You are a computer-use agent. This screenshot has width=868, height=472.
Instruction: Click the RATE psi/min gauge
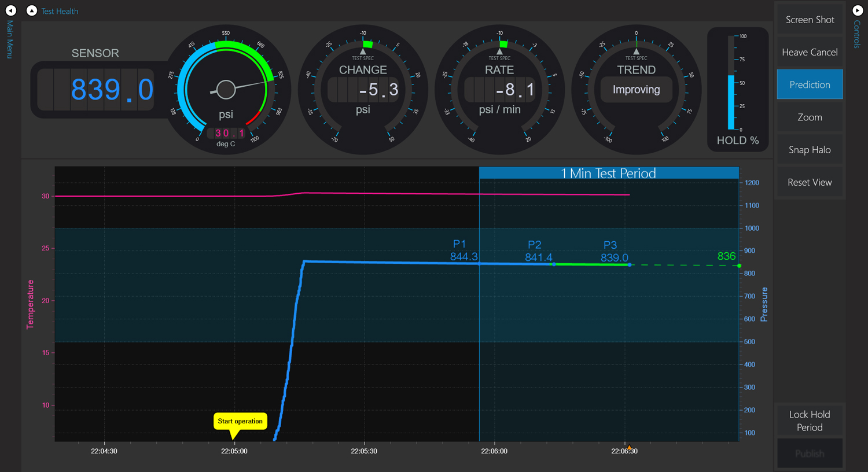tap(499, 90)
